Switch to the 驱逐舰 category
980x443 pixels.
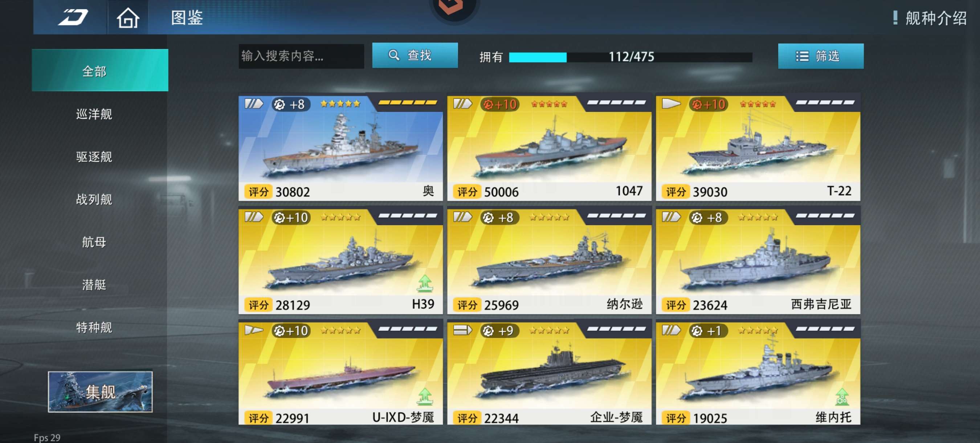tap(94, 157)
